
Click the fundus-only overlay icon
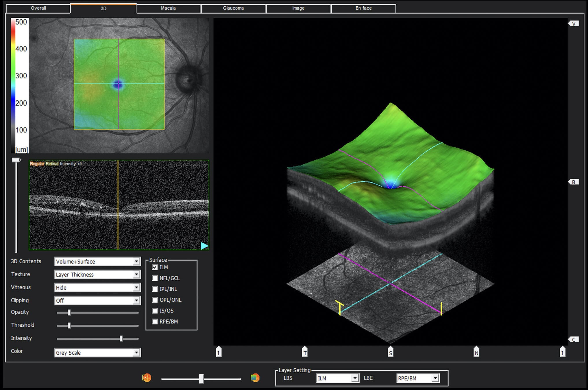(x=147, y=378)
